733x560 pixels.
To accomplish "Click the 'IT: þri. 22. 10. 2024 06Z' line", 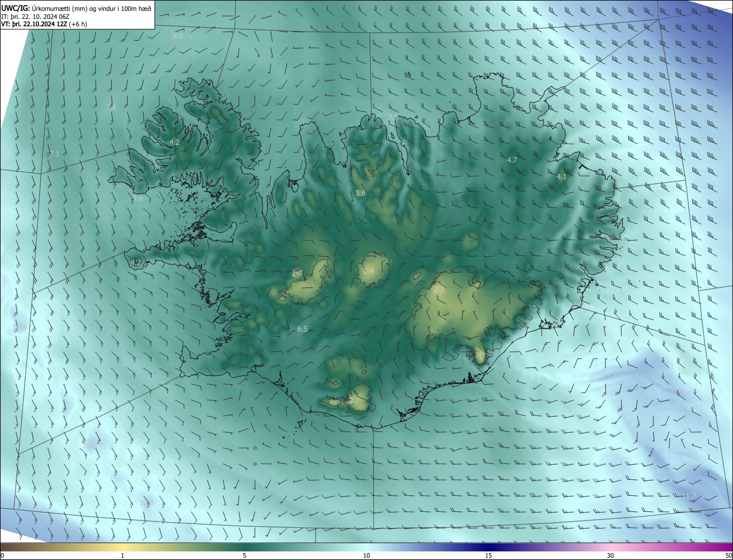I will [36, 16].
